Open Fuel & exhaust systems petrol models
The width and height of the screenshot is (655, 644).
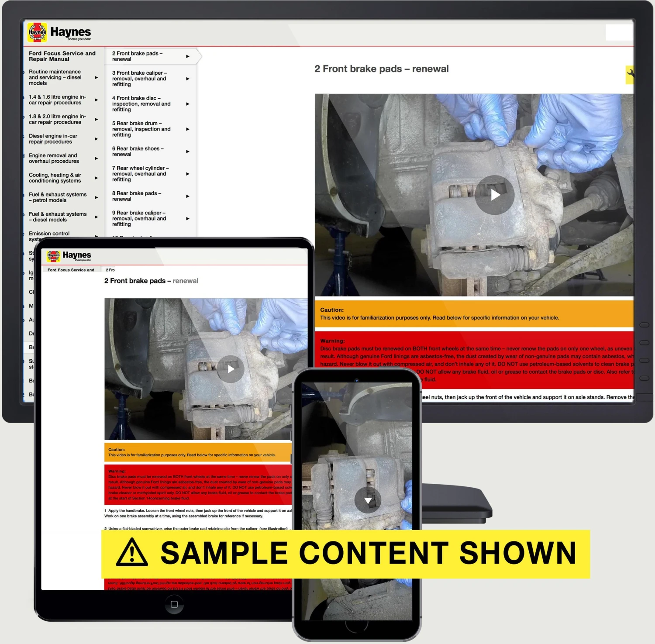[58, 197]
